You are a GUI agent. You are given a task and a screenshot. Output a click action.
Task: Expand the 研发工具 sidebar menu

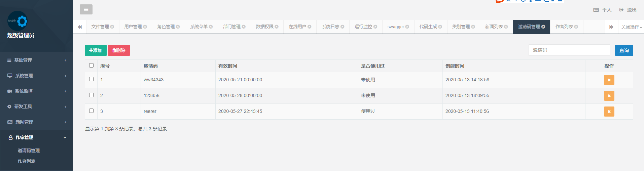(36, 106)
